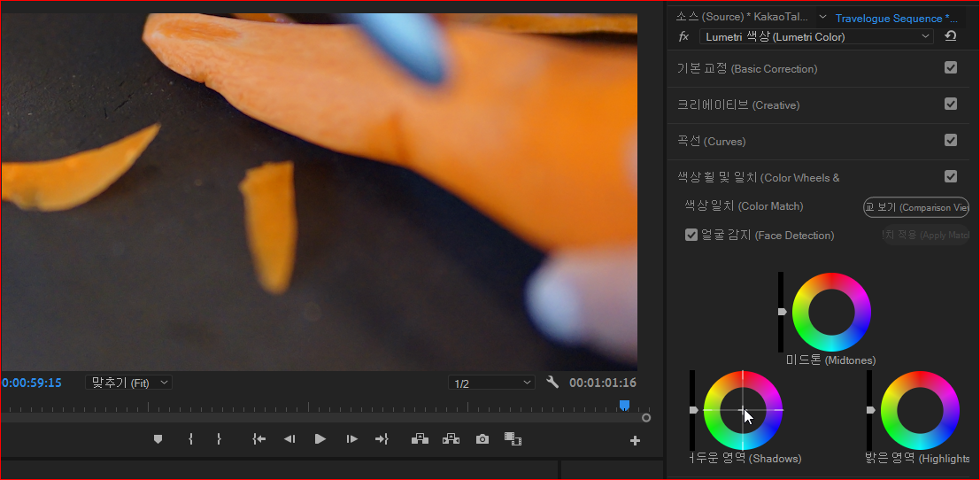Uncheck the Face Detection checkbox

coord(691,235)
